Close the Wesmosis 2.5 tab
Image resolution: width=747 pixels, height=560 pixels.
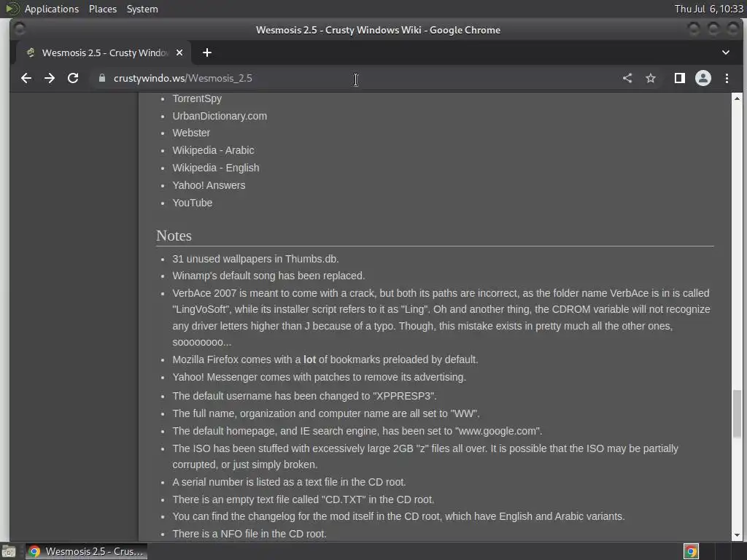(x=179, y=52)
